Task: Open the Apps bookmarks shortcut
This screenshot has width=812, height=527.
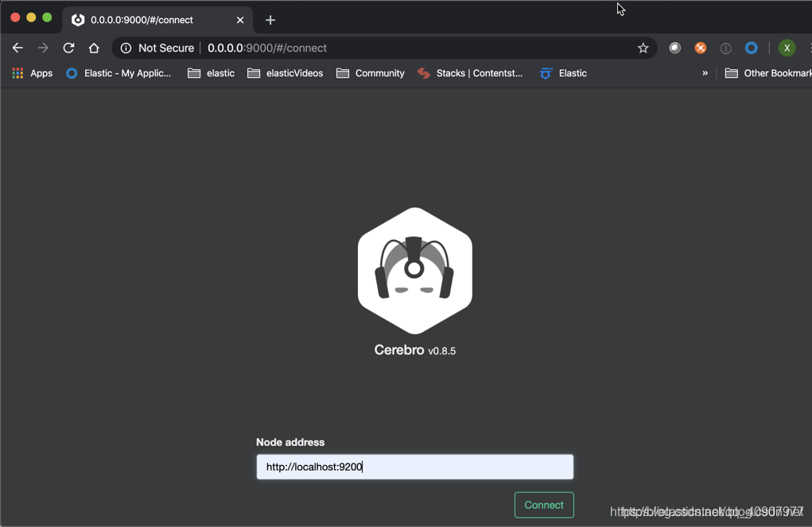Action: (x=32, y=73)
